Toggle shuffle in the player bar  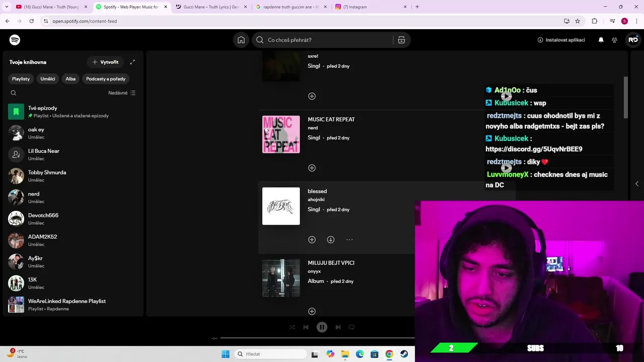point(292,327)
